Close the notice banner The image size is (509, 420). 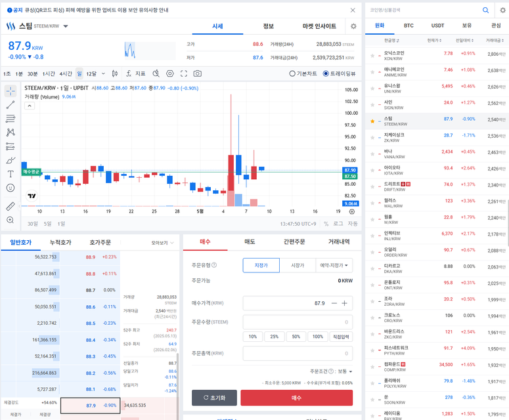coord(353,10)
